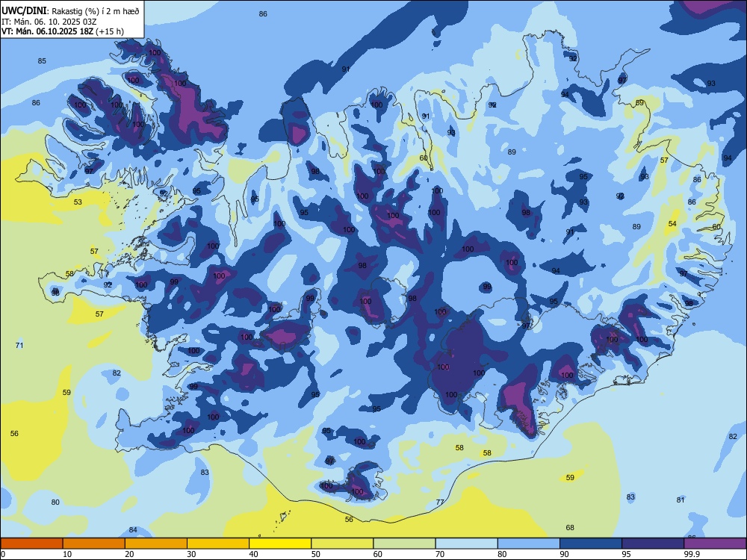The width and height of the screenshot is (747, 560).
Task: Click the legend tick label '99.9'
Action: click(x=692, y=554)
